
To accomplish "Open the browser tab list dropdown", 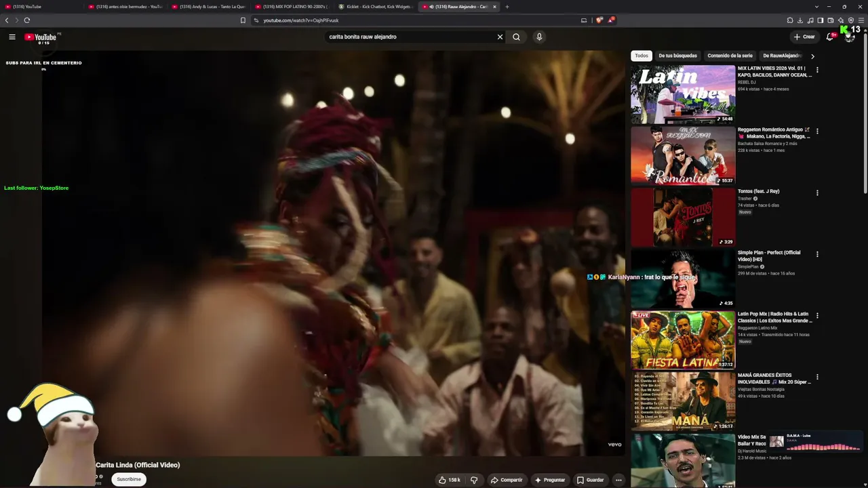I will [x=817, y=7].
